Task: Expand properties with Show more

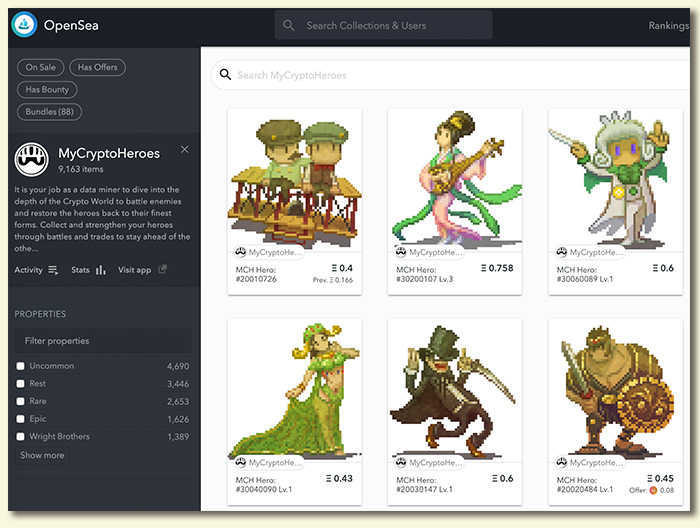Action: point(42,455)
